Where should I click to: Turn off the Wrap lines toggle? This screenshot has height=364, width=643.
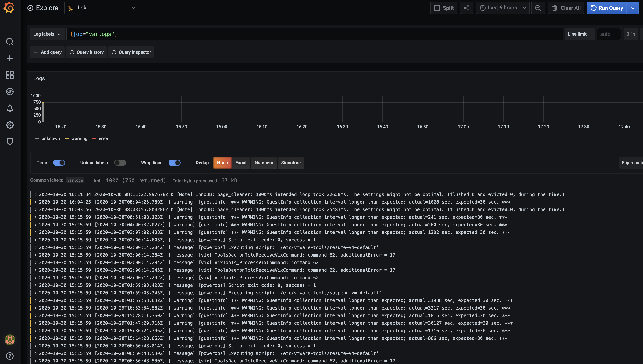174,163
